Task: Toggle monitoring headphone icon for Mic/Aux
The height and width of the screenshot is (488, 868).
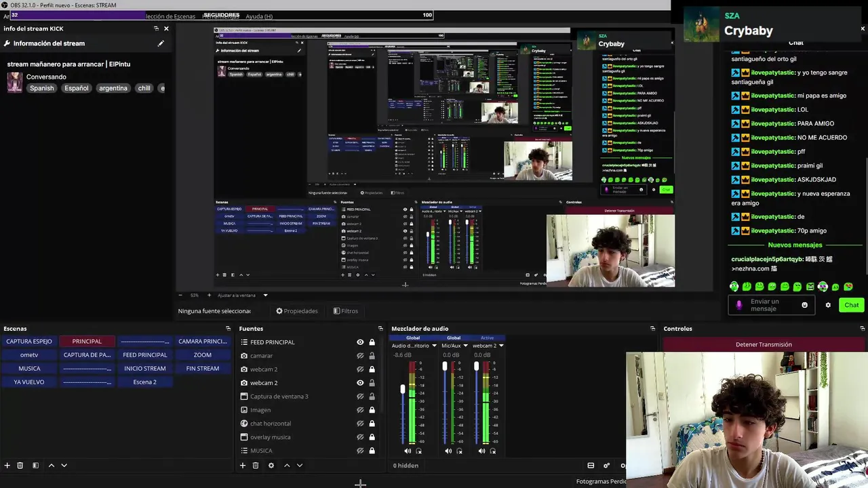Action: pos(460,451)
